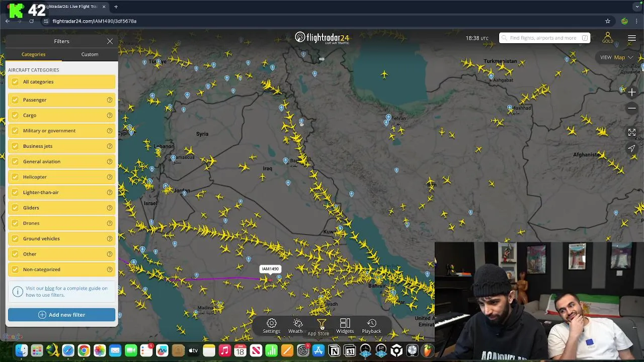
Task: Uncheck the Cargo checkbox
Action: click(15, 115)
